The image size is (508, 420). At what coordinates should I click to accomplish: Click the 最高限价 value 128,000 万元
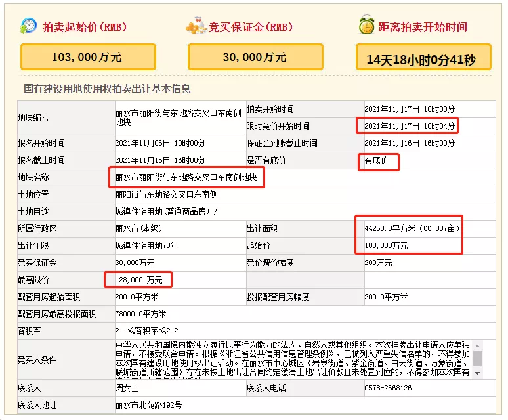(139, 280)
